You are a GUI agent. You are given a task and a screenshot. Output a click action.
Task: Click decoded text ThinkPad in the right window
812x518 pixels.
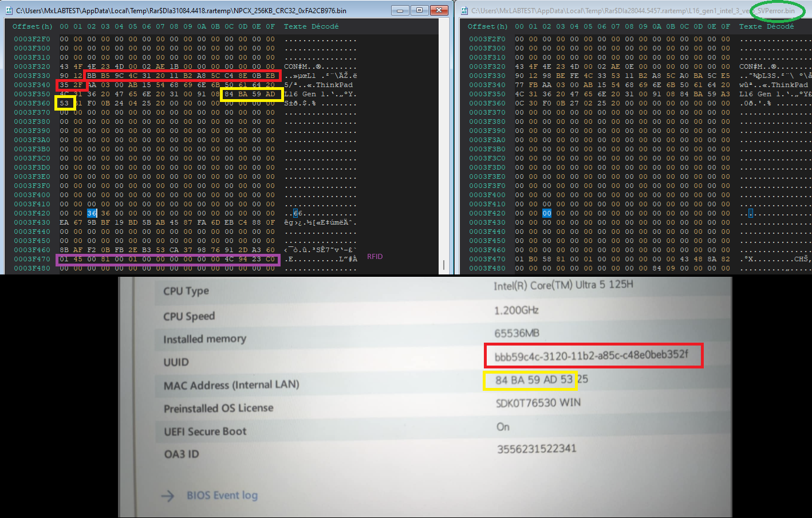point(790,85)
